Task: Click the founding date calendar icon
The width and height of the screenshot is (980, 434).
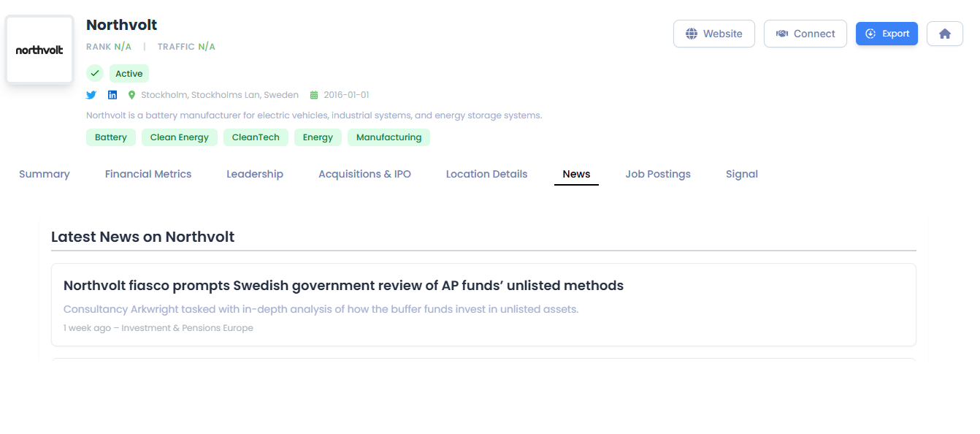Action: [x=314, y=95]
